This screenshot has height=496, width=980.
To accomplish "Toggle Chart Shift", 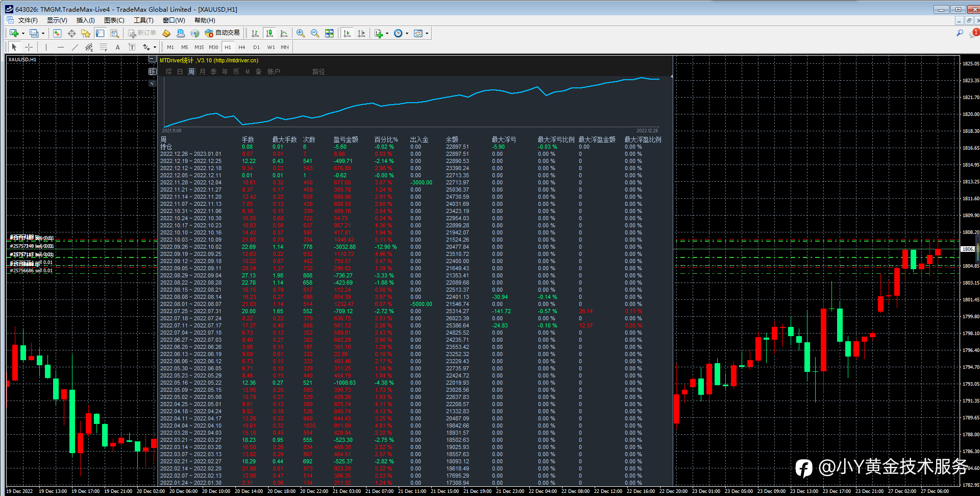I will [361, 33].
